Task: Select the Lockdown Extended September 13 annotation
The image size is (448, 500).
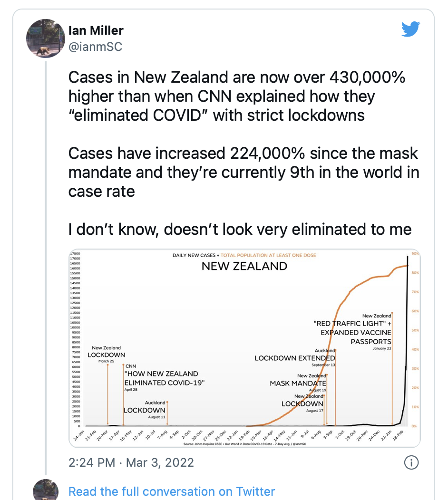Action: pyautogui.click(x=295, y=358)
